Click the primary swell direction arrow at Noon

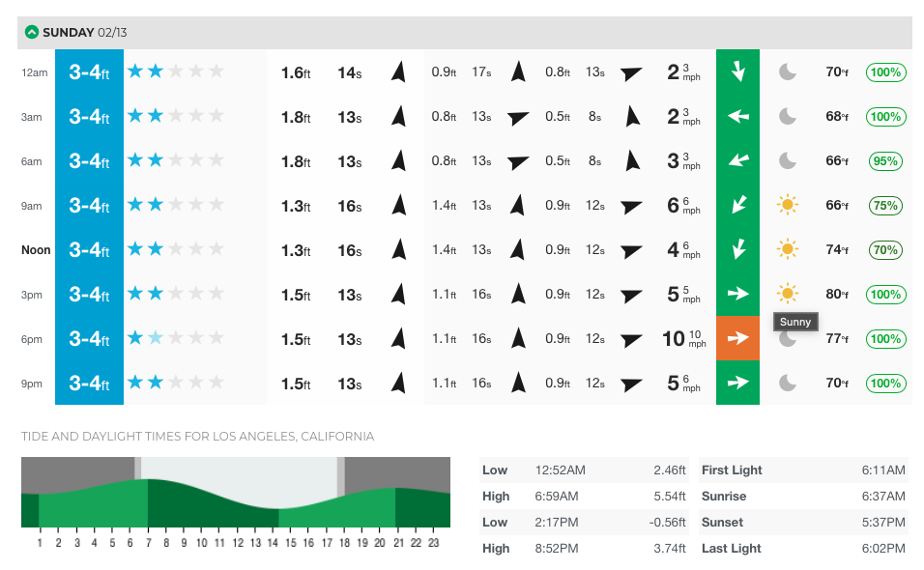[397, 249]
